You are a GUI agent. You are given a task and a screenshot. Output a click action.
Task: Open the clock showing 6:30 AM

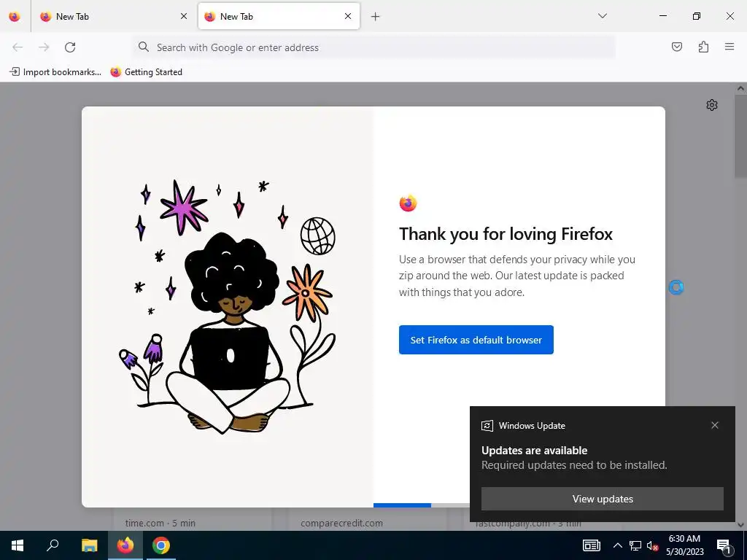(x=684, y=545)
